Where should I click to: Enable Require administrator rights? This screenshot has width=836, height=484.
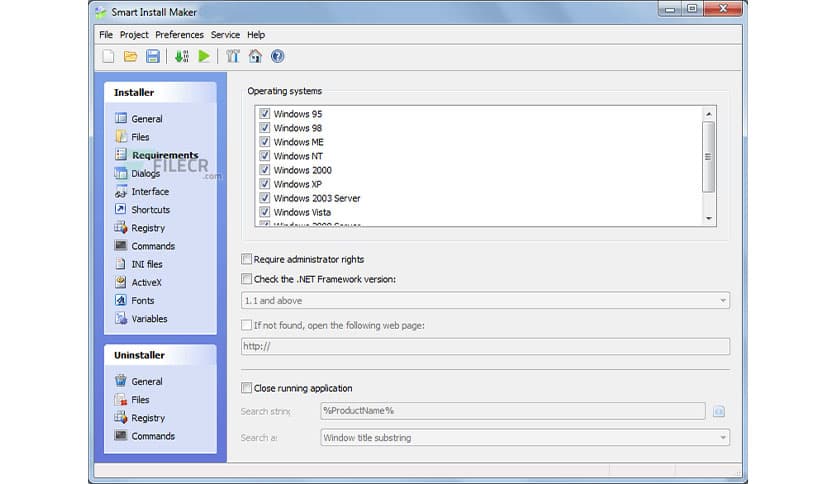point(247,260)
